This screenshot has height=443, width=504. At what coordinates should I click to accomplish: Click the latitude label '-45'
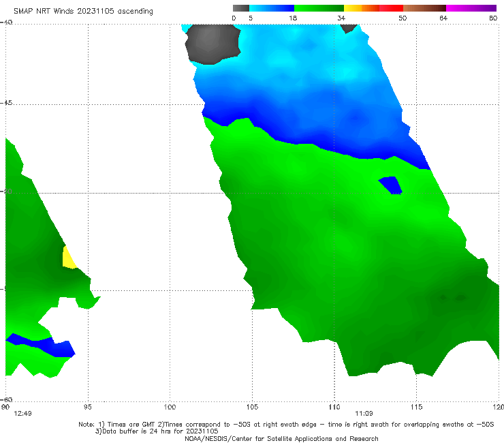point(6,103)
